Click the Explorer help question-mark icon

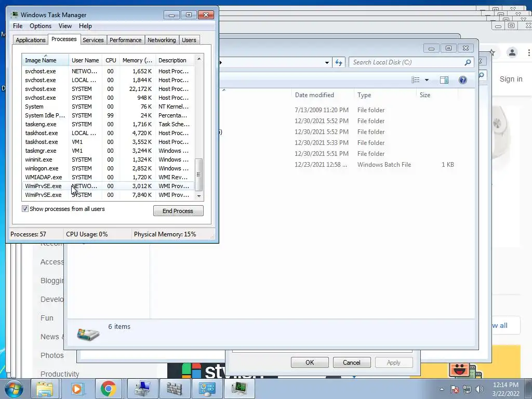(463, 79)
